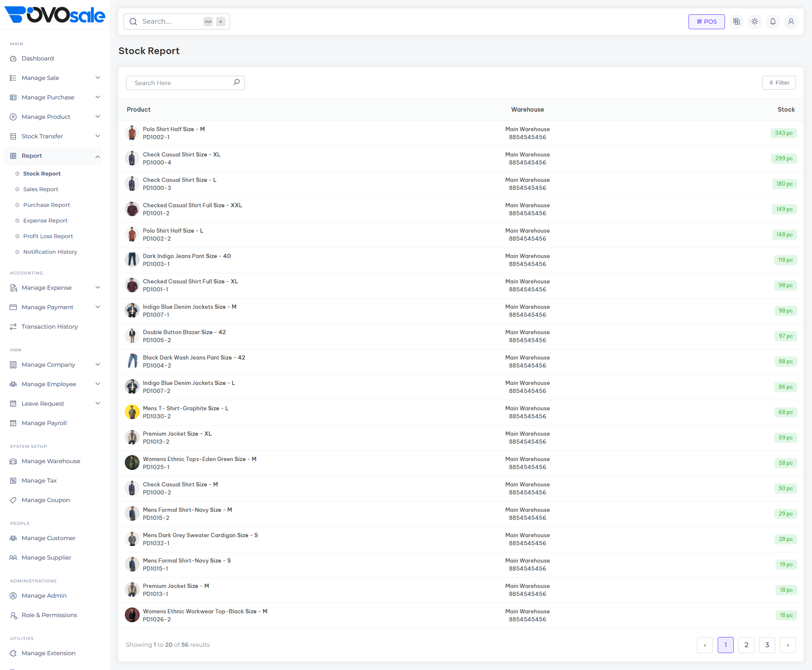This screenshot has height=670, width=812.
Task: Open Profit Loss Report submenu item
Action: click(x=48, y=236)
